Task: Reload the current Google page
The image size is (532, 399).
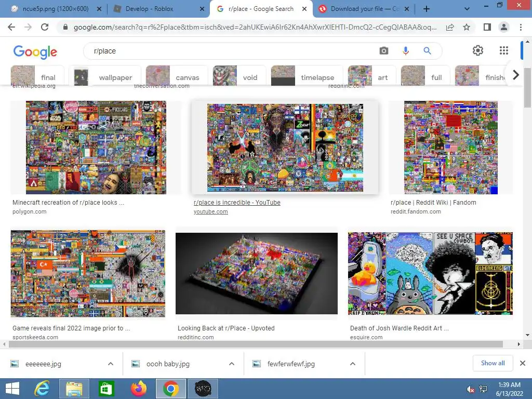Action: [x=45, y=27]
